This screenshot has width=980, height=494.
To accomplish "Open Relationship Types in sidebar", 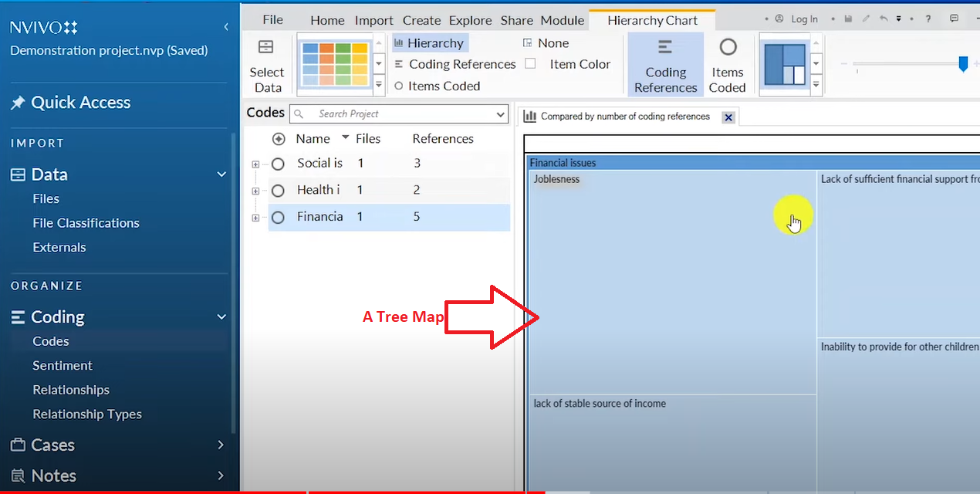I will pos(86,414).
